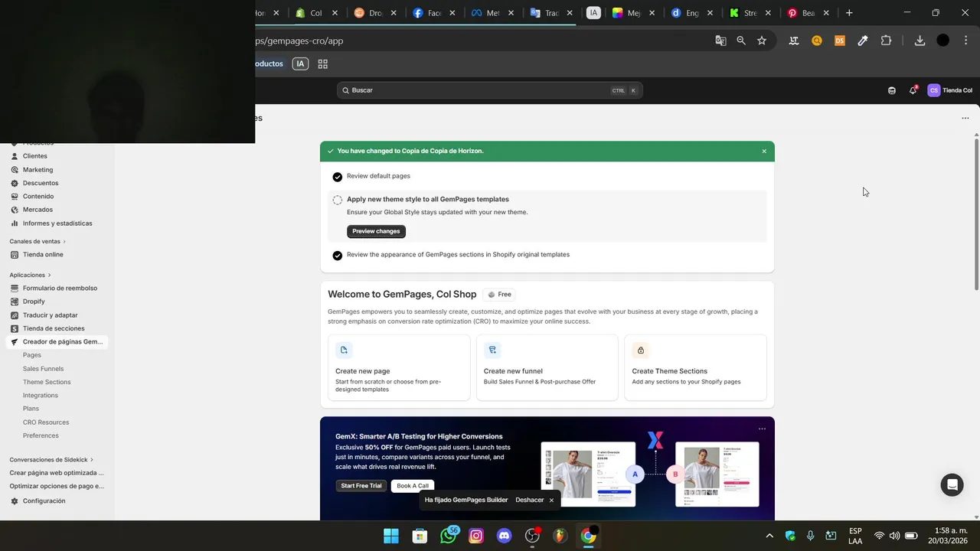Switch to the Pinterest Bea tab
Viewport: 980px width, 551px height.
808,13
